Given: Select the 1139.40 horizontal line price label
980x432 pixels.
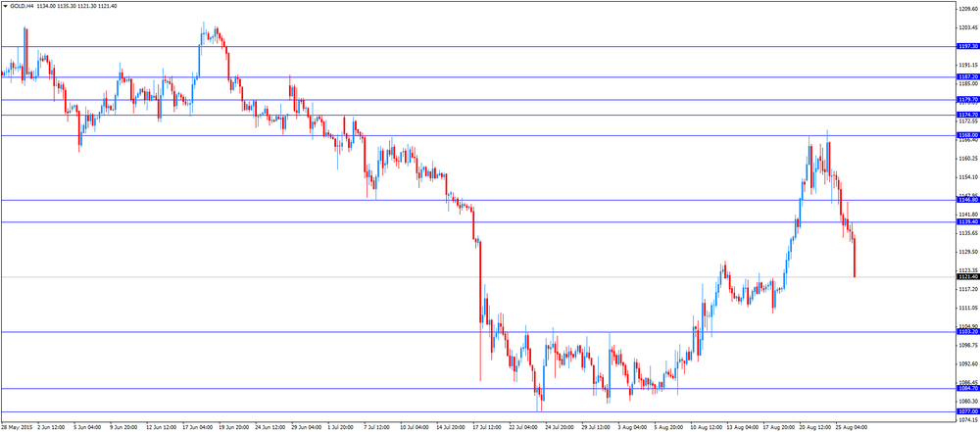Looking at the screenshot, I should click(967, 222).
